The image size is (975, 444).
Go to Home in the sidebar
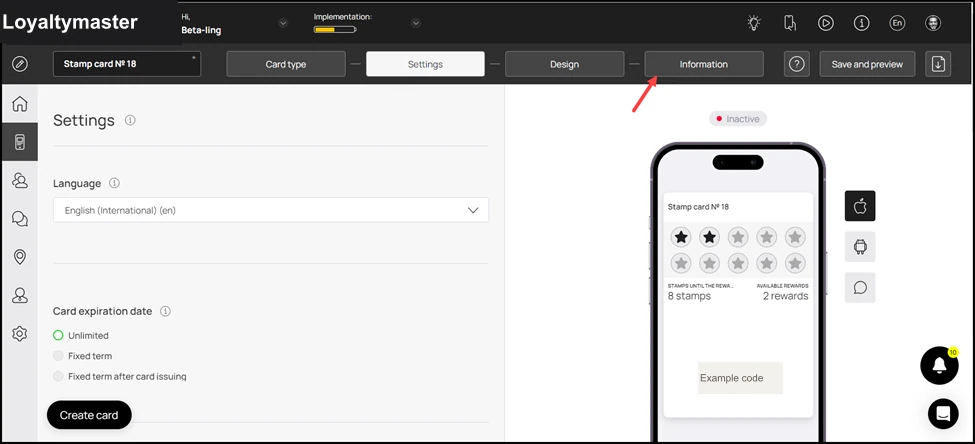tap(20, 103)
